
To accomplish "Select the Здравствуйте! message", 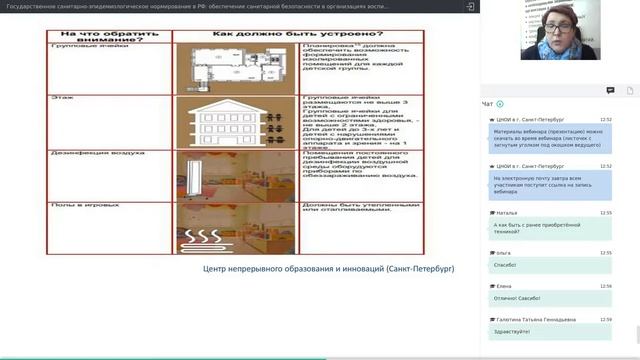I will pos(550,332).
